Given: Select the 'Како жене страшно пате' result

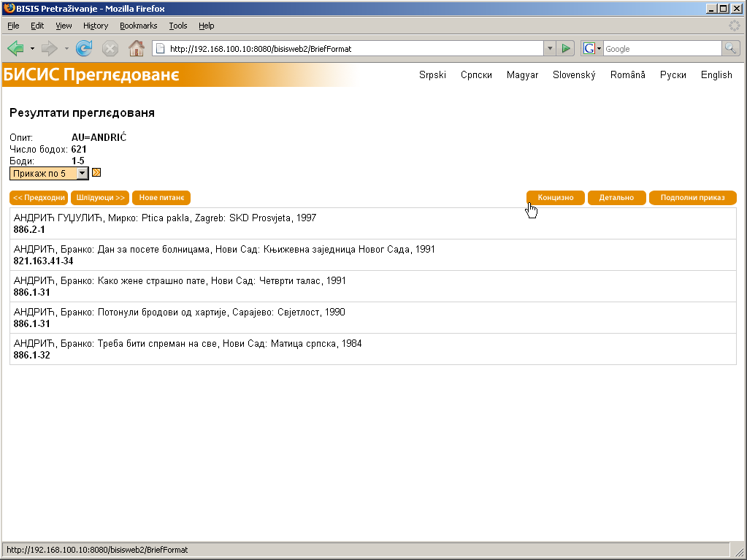Looking at the screenshot, I should (x=373, y=286).
